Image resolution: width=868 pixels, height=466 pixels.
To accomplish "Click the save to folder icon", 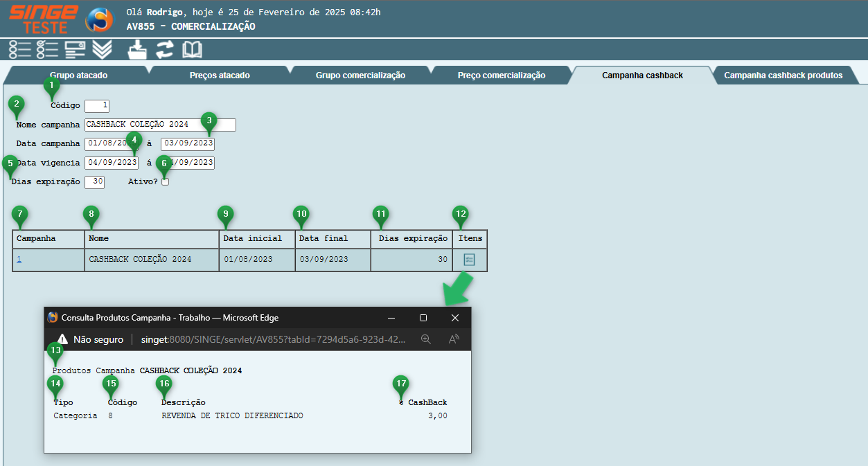I will point(138,49).
